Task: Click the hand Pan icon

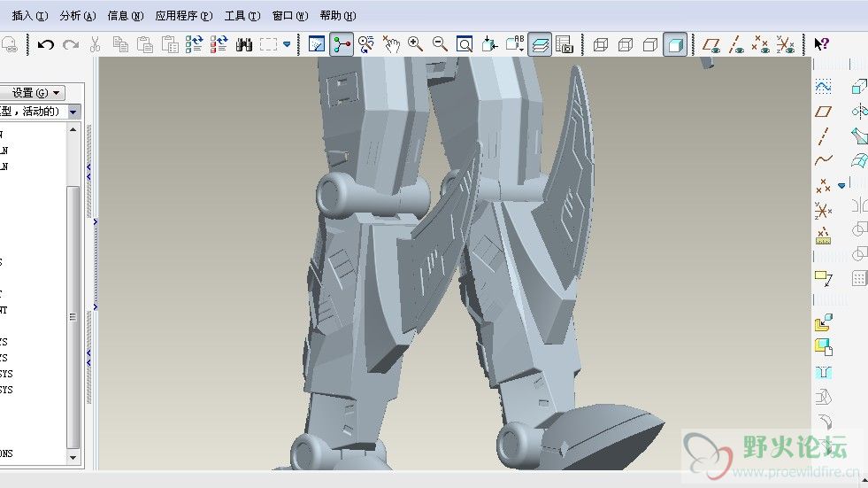Action: (391, 44)
